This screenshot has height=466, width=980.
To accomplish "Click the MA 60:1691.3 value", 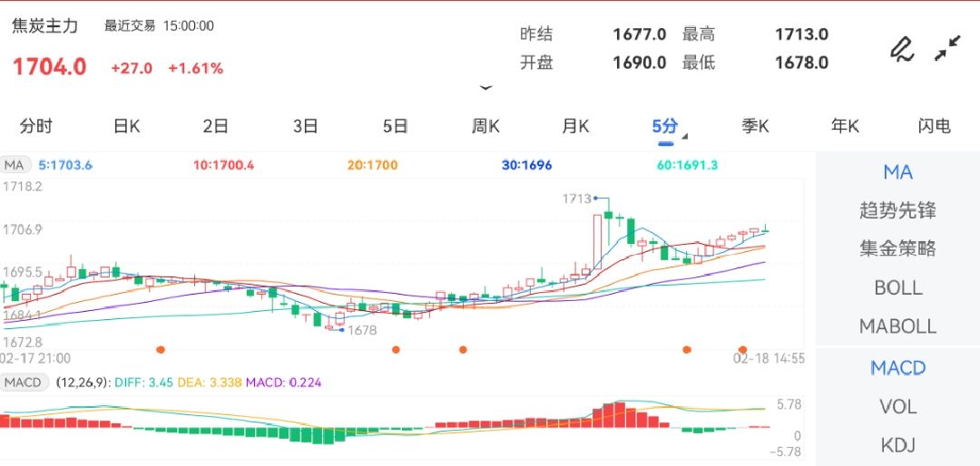I will (x=688, y=166).
